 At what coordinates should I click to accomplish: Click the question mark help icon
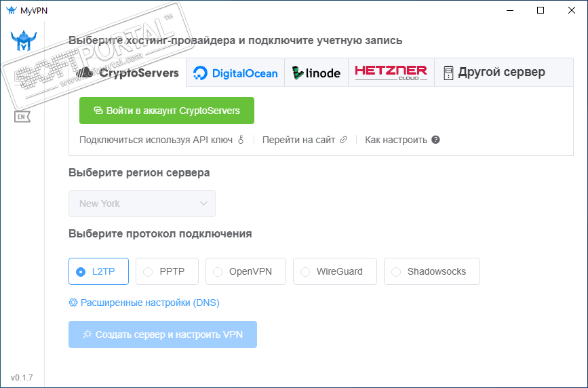(x=436, y=140)
